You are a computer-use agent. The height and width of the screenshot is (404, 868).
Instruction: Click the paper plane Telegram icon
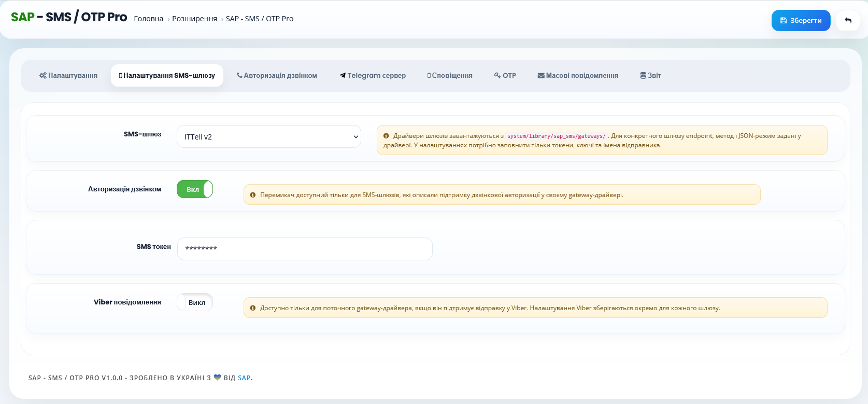[343, 75]
